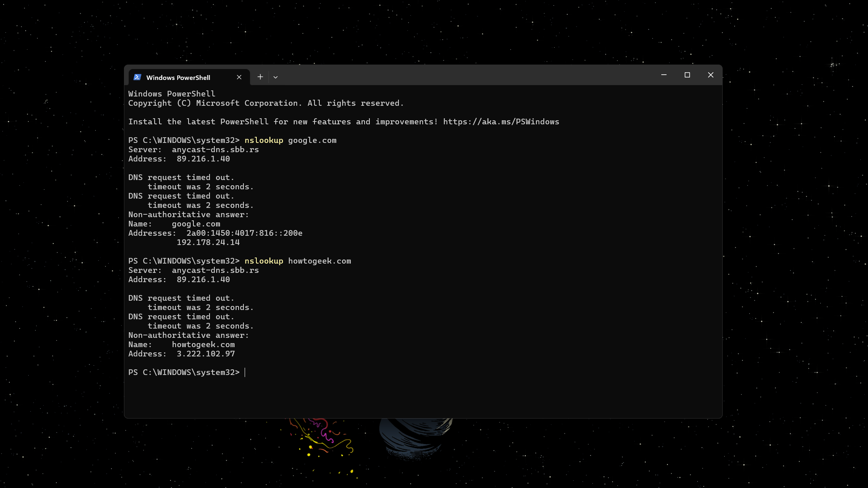Click 'Name: google.com' output line
The width and height of the screenshot is (868, 488).
point(174,224)
